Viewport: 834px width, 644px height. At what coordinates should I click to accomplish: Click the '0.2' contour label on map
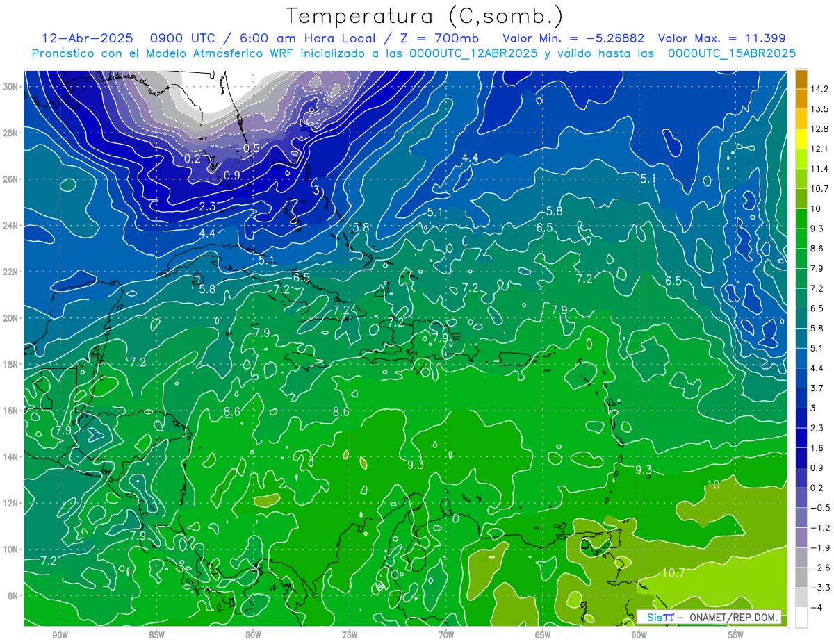coord(193,158)
